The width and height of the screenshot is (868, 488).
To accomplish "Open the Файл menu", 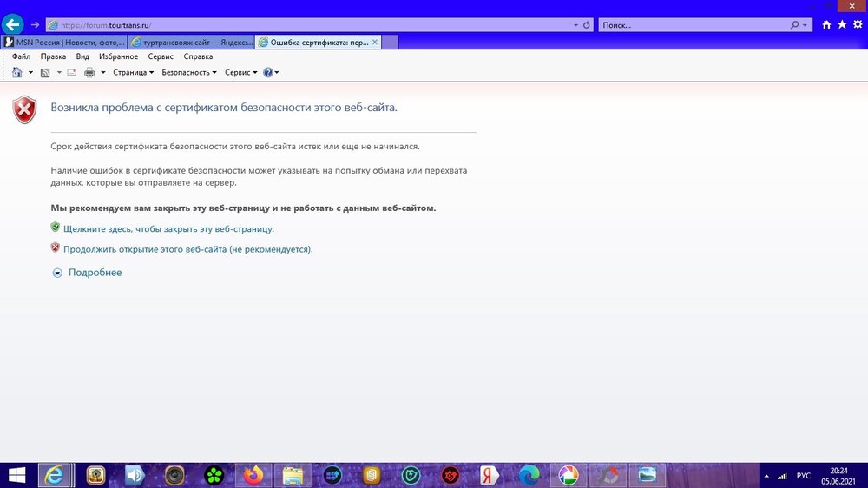I will (x=22, y=56).
